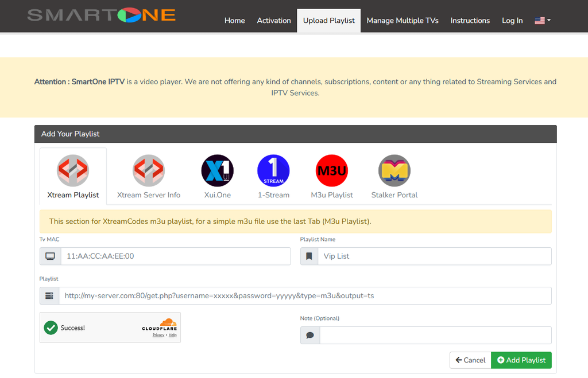Click the Add Playlist button

point(521,360)
